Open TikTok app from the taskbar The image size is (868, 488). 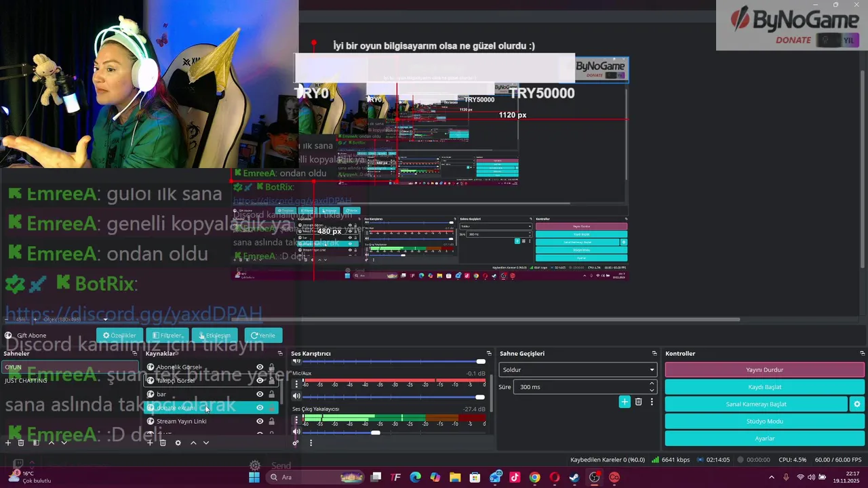pos(515,477)
